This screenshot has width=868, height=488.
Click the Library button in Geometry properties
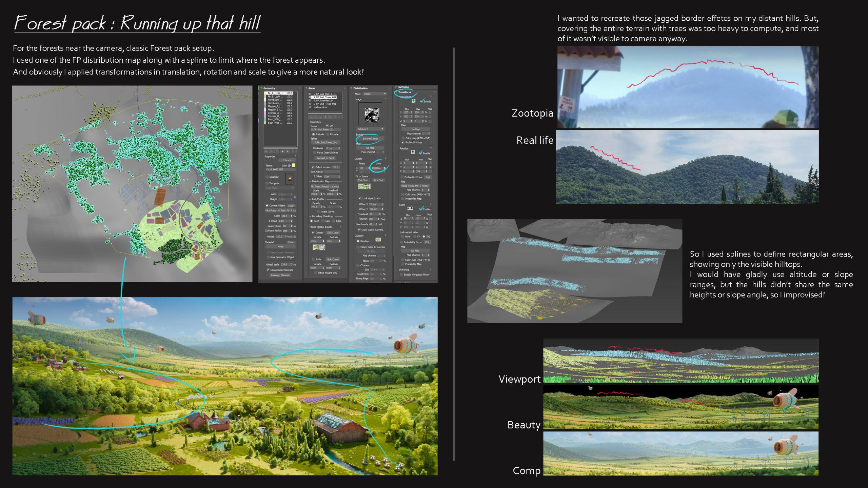pos(287,160)
